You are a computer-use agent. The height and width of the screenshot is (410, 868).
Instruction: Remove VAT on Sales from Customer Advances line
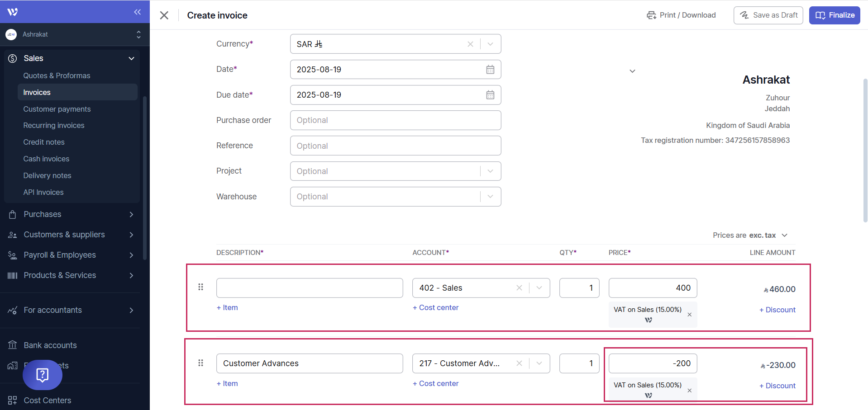click(x=689, y=391)
